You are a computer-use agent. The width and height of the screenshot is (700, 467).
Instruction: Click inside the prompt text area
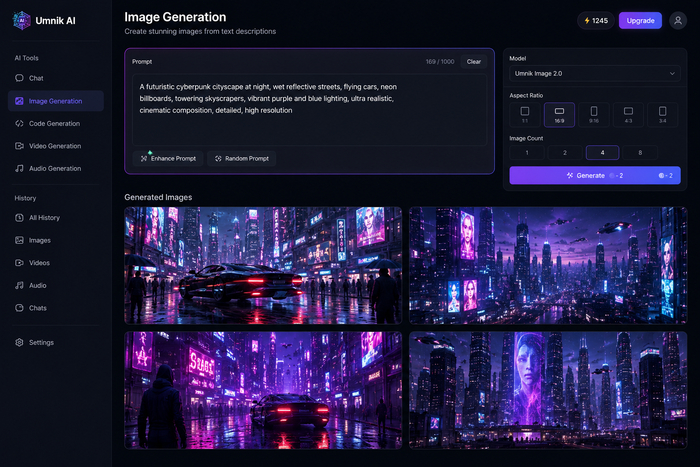pyautogui.click(x=309, y=109)
